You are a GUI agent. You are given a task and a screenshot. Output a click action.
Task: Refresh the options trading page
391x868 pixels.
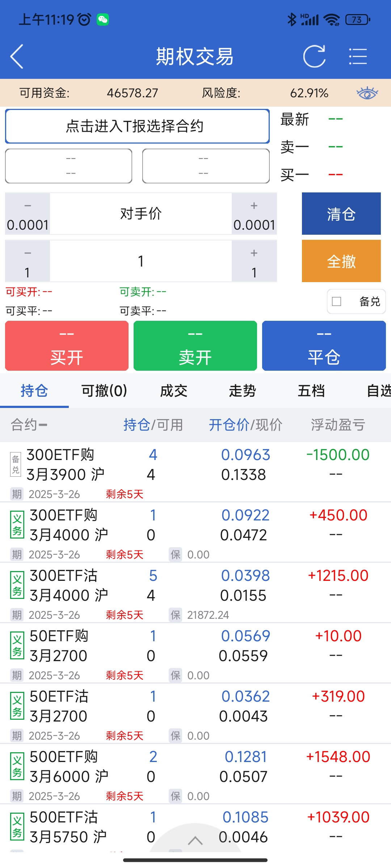click(314, 56)
